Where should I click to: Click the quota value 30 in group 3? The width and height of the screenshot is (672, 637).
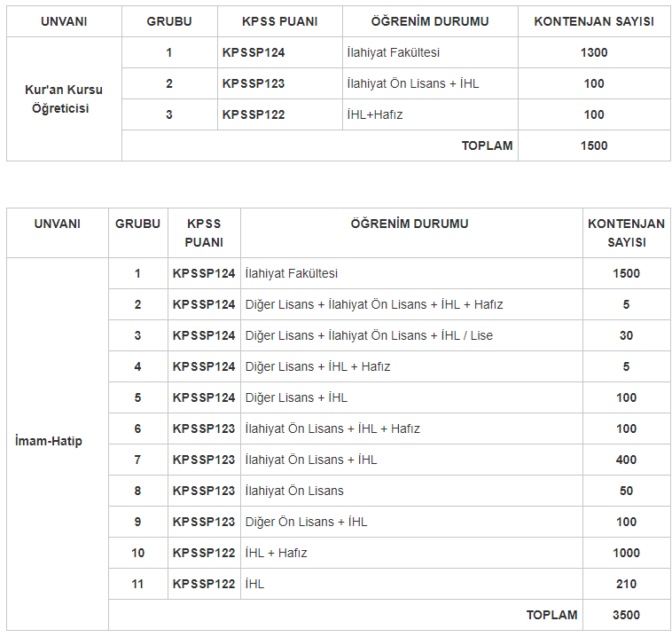click(626, 335)
